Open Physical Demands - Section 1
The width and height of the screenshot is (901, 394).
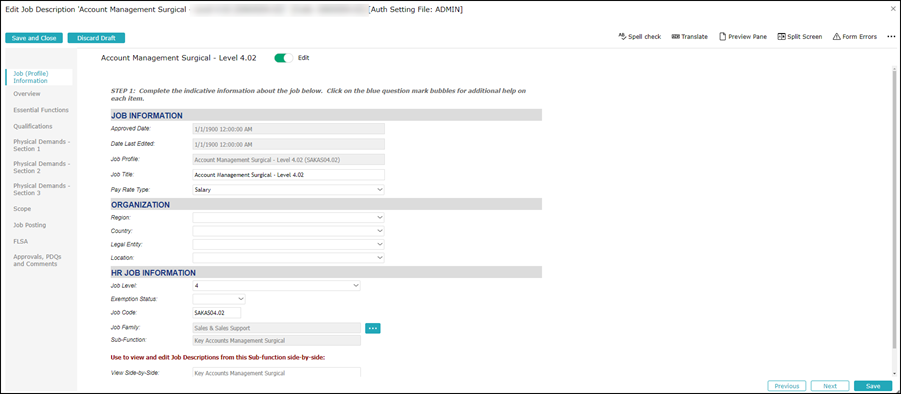(41, 145)
